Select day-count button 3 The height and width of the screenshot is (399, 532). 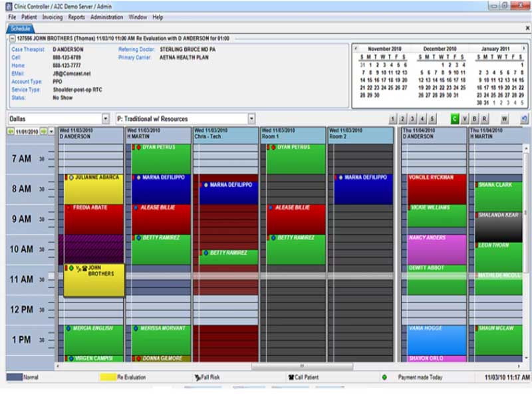412,119
